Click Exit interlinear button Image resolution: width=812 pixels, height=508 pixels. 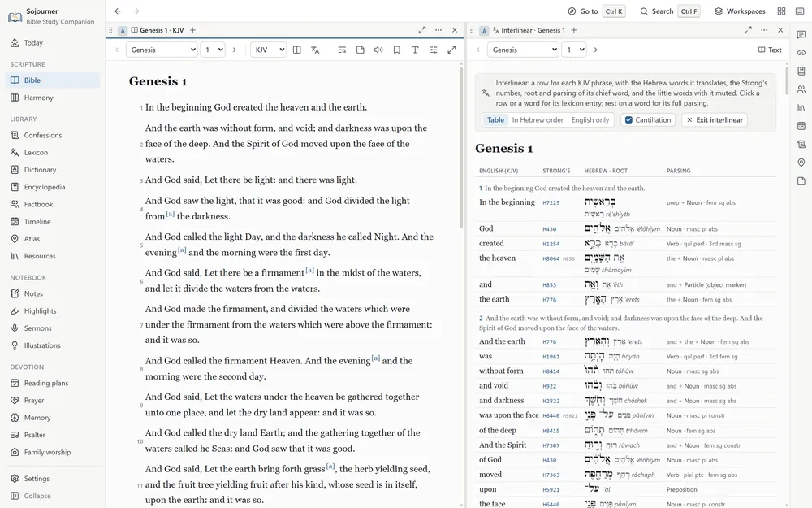click(x=715, y=119)
